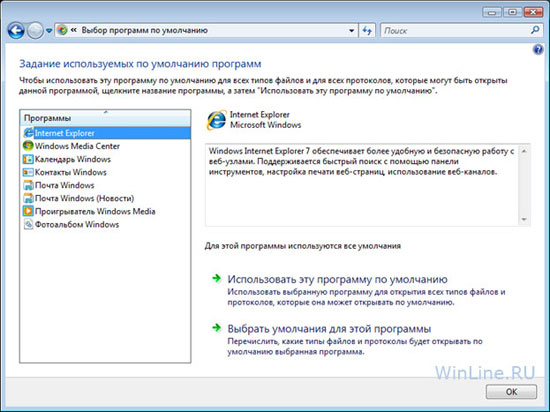The width and height of the screenshot is (550, 412).
Task: Select Календарь Windows in the list
Action: (73, 159)
